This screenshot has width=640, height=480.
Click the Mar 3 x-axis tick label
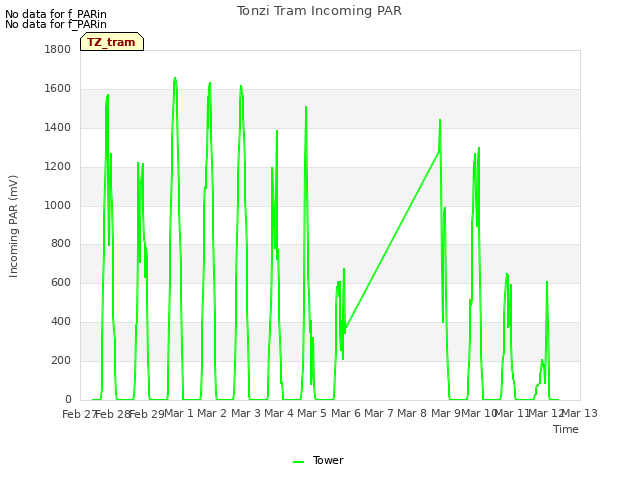pyautogui.click(x=246, y=413)
